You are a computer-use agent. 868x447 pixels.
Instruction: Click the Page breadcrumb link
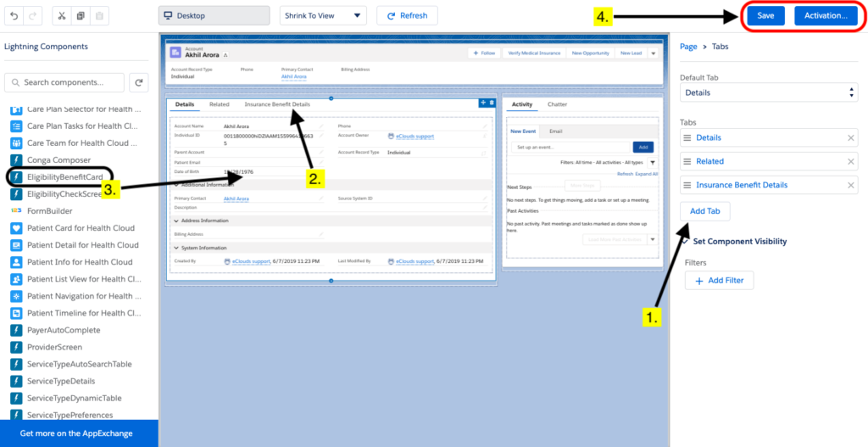688,47
